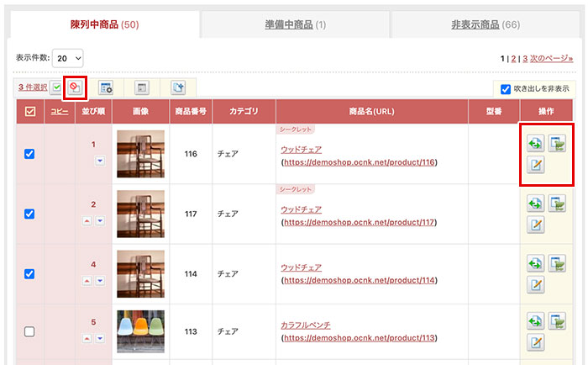Screen dimensions: 588x365
Task: Click the edit pencil icon for product 113
Action: [x=534, y=343]
